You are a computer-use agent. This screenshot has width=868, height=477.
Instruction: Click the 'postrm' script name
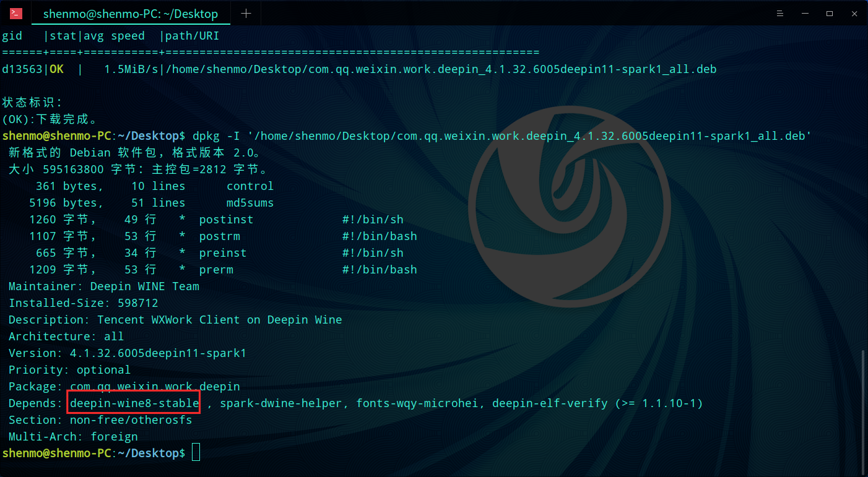[x=219, y=236]
